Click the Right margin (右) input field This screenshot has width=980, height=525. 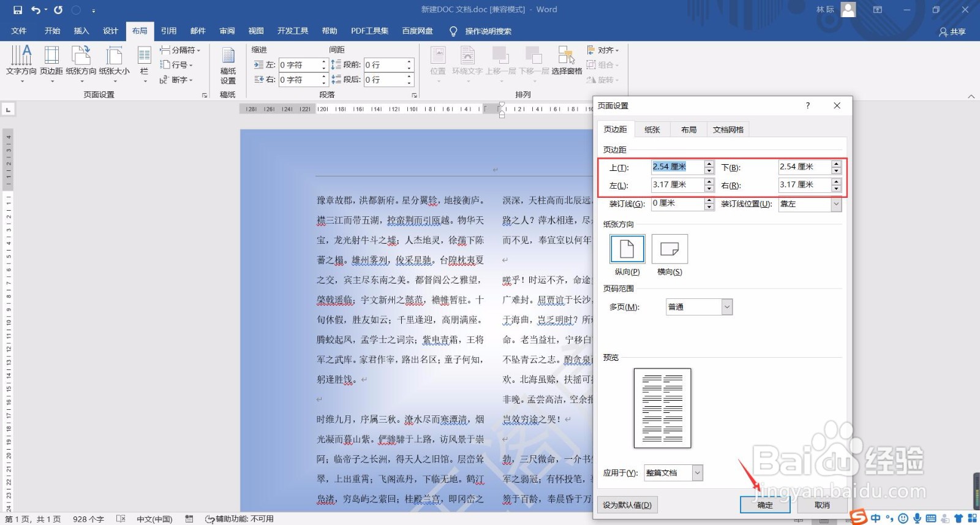click(x=805, y=185)
